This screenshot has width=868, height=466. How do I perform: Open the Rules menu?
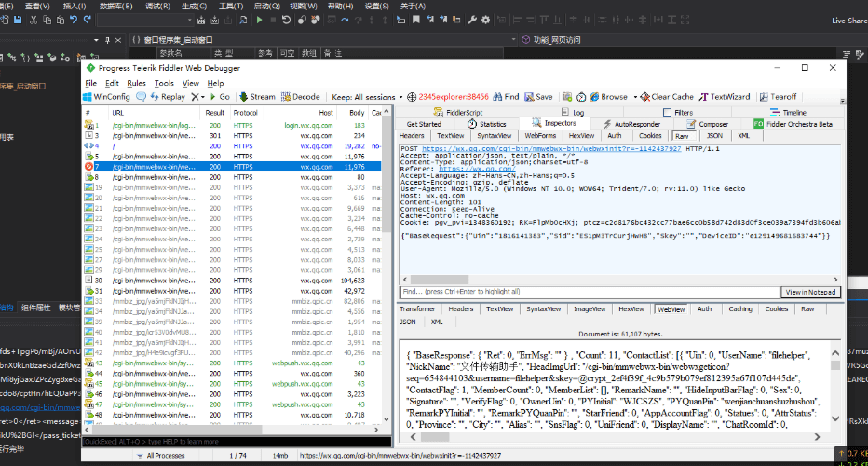coord(136,83)
